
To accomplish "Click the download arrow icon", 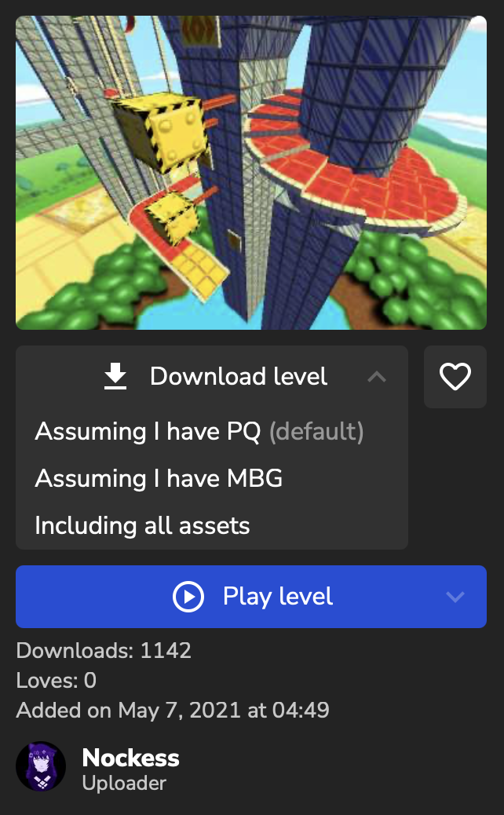I will [x=115, y=376].
